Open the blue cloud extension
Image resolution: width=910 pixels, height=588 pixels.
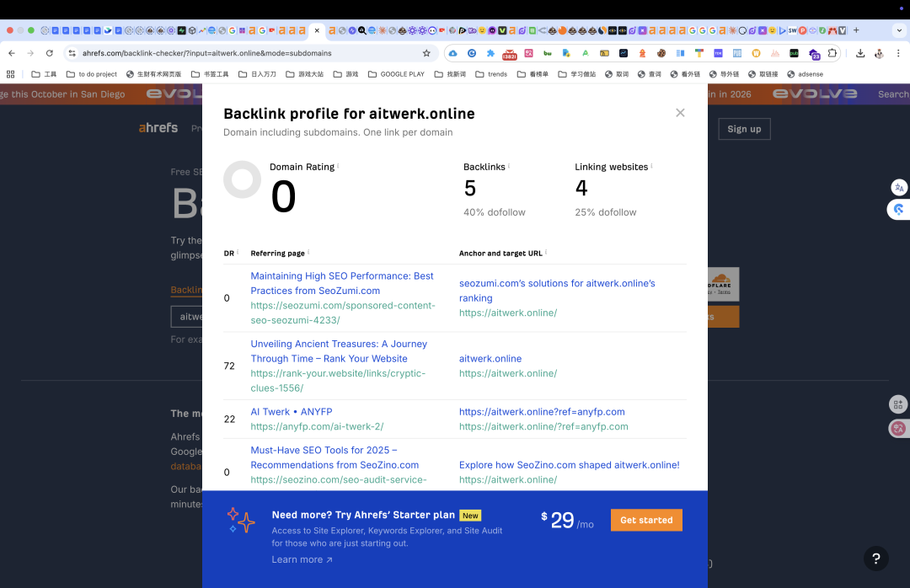[452, 53]
